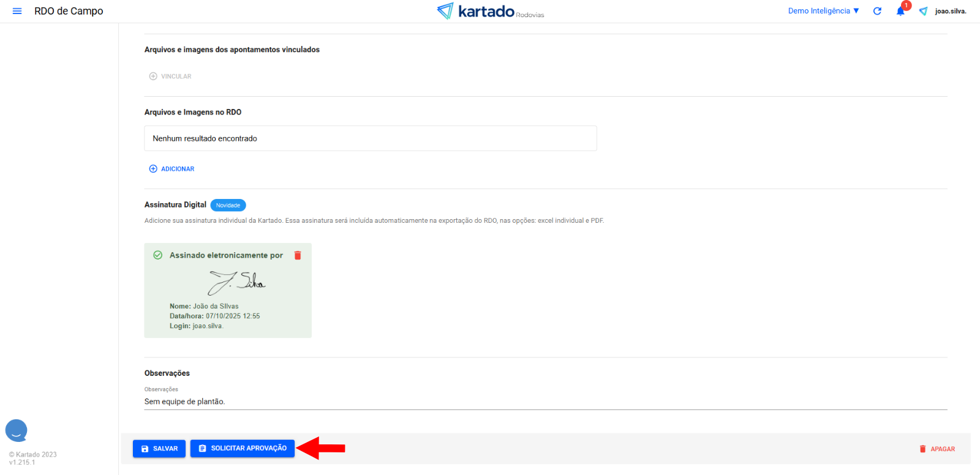Click the Salvar button
980x475 pixels.
pos(159,449)
